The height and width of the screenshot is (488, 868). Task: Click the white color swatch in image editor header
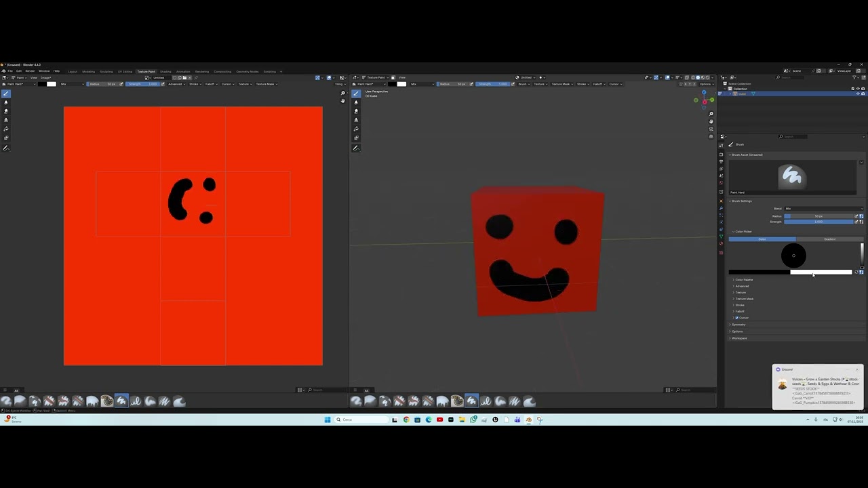pos(52,84)
